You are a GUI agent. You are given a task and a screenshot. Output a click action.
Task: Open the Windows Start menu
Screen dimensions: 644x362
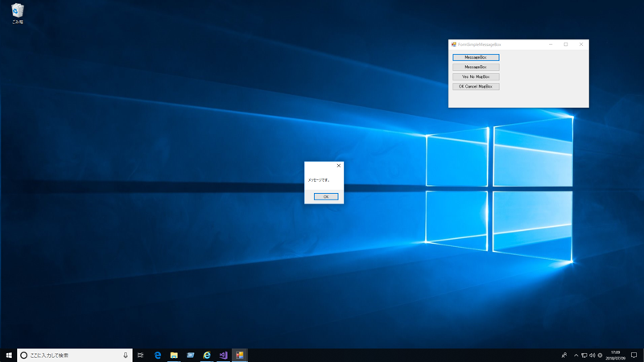[9, 355]
